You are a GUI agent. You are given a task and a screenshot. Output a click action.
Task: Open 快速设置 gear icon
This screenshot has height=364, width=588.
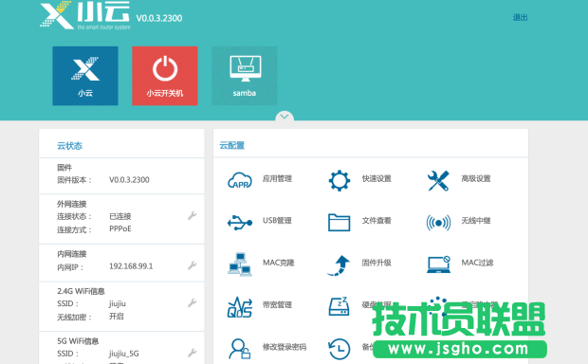(340, 180)
